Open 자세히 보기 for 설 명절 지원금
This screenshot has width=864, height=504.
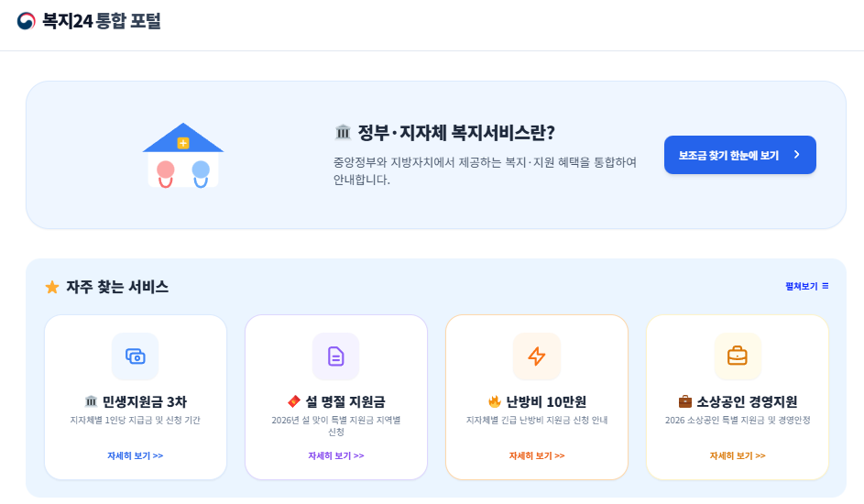(336, 455)
